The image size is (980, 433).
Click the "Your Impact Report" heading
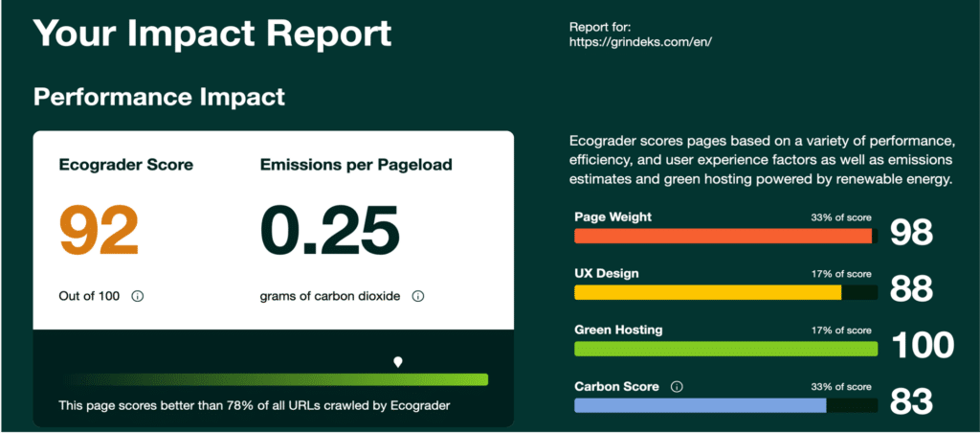tap(212, 33)
